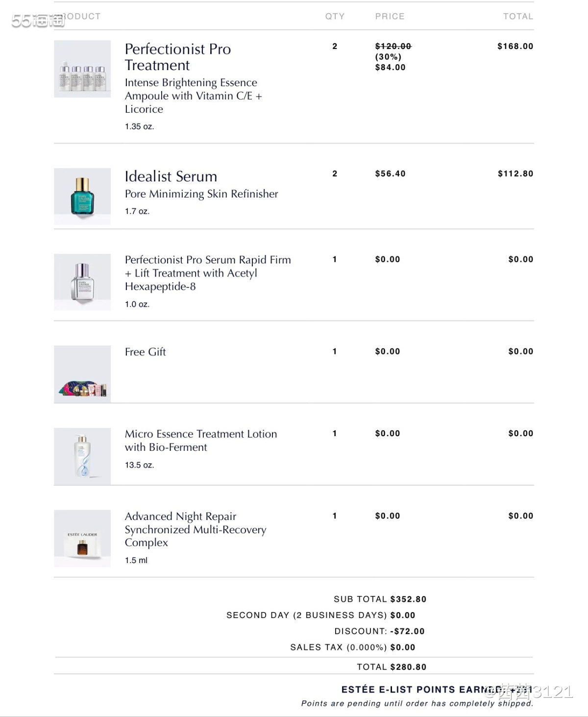Image resolution: width=588 pixels, height=717 pixels.
Task: Open the Perfectionist Pro Treatment ampoules thumbnail
Action: [x=82, y=69]
